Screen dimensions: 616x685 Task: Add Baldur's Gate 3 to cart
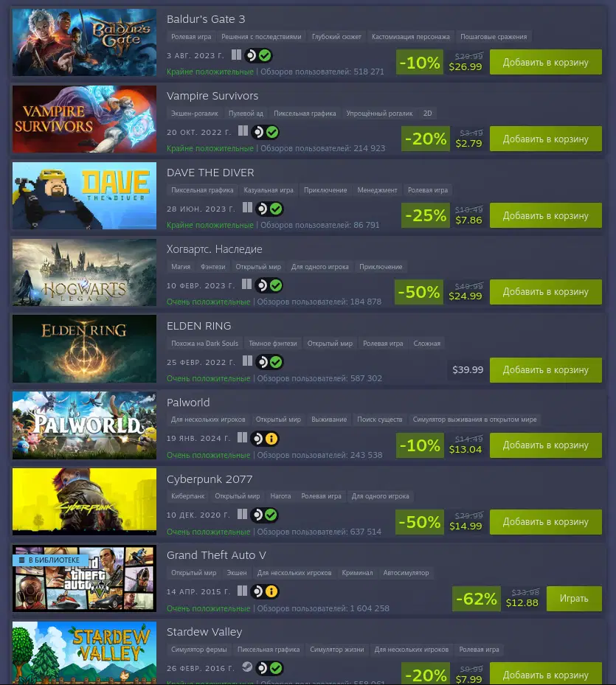pos(546,62)
